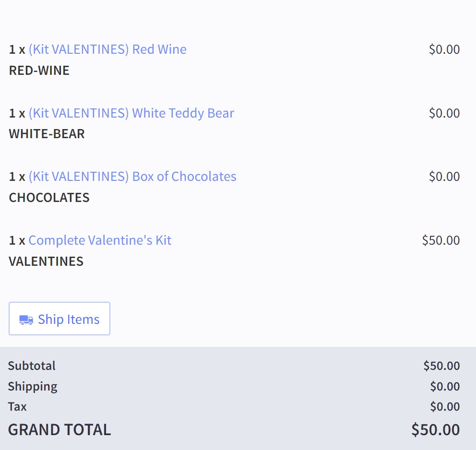Open the White Teddy Bear product link
Viewport: 476px width, 450px height.
[131, 113]
